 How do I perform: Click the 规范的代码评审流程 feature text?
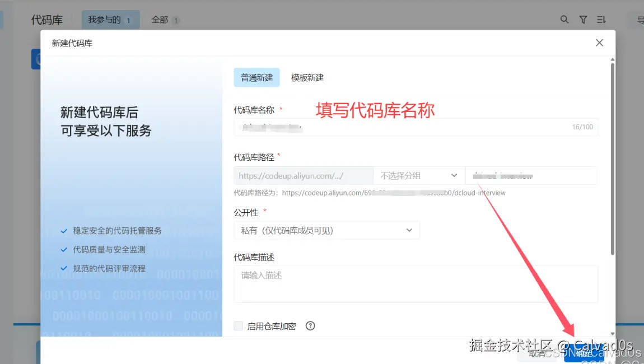pos(109,268)
